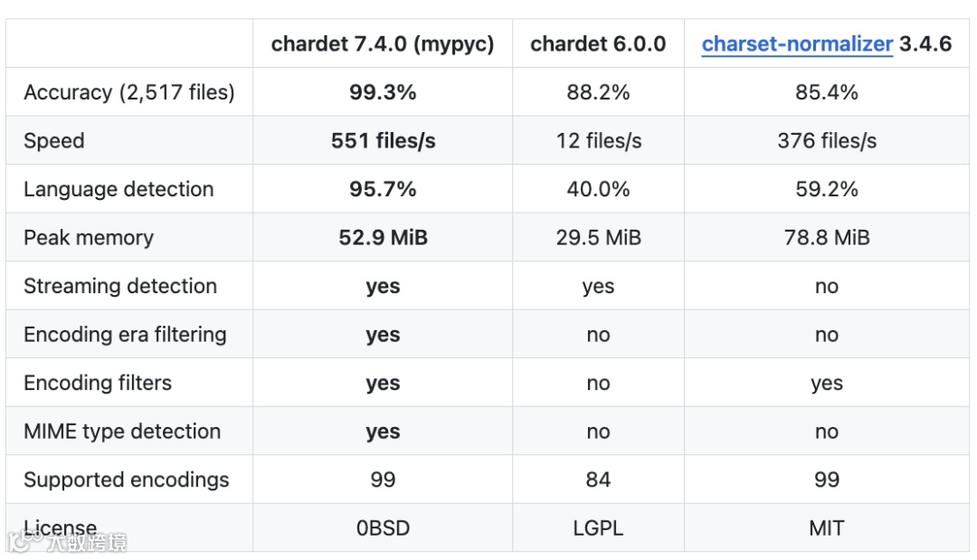Select the Language detection row label
This screenshot has width=977, height=560.
coord(119,189)
